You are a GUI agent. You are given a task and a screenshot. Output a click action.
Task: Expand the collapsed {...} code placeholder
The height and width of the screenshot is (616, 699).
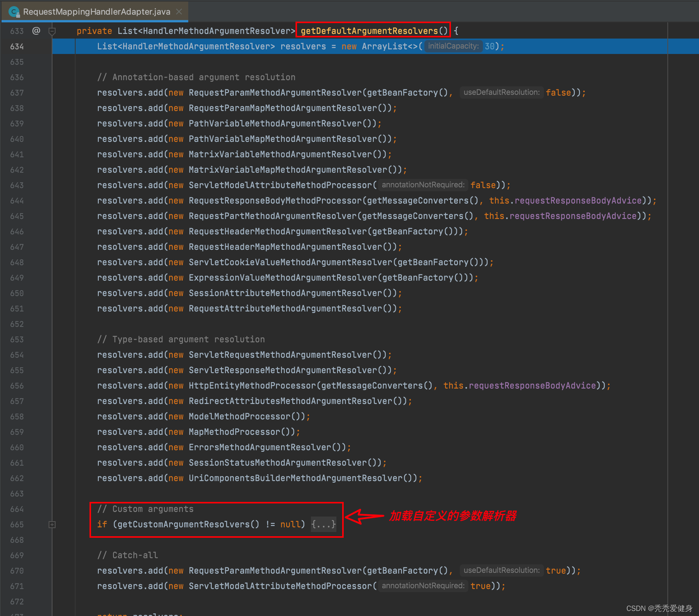(324, 524)
